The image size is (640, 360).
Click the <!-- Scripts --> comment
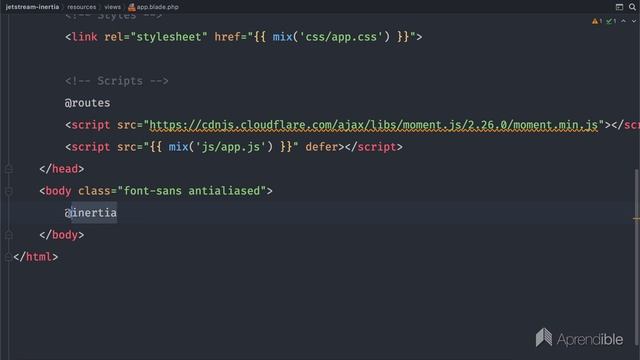tap(117, 81)
